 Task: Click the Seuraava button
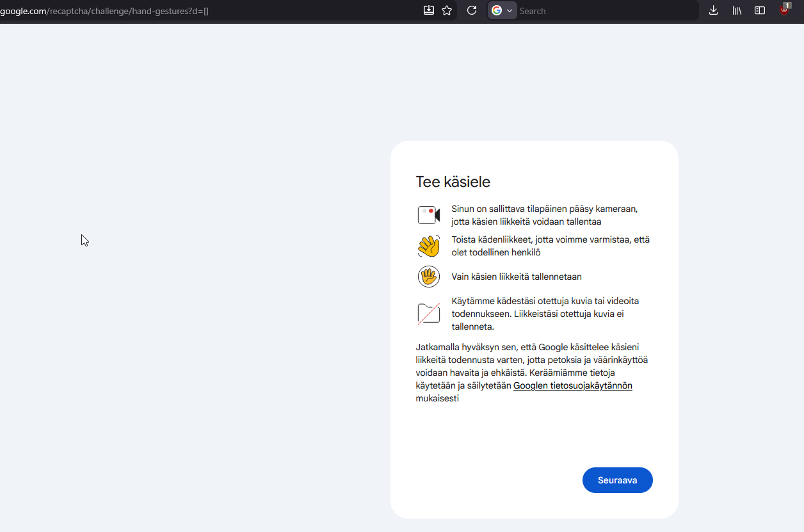[x=617, y=480]
